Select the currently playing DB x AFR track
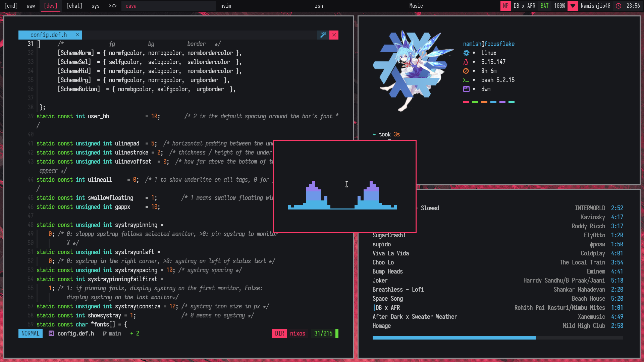 click(x=498, y=308)
